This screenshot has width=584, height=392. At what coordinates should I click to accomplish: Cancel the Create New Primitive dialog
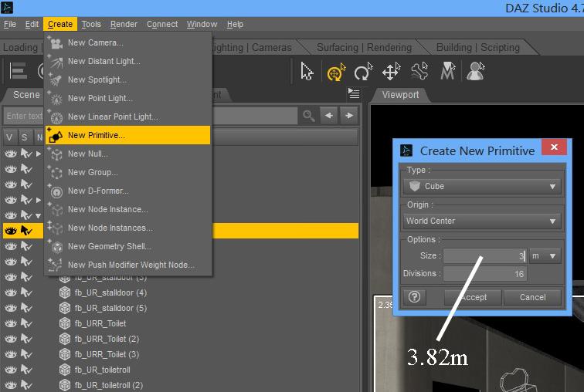tap(532, 297)
